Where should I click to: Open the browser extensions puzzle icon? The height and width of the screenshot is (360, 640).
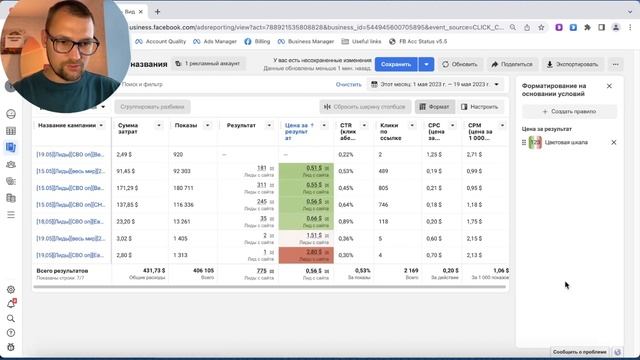[x=587, y=27]
